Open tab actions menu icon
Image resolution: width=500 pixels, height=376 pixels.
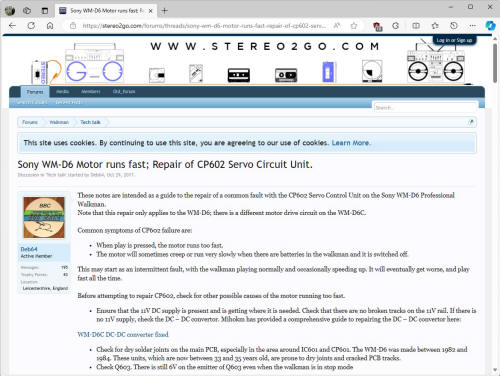[x=45, y=11]
